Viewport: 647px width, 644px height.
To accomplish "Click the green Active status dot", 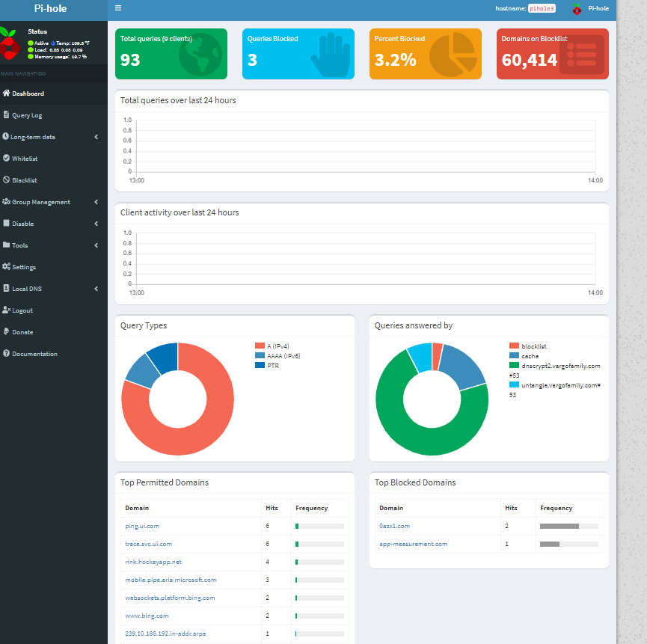I will coord(31,43).
